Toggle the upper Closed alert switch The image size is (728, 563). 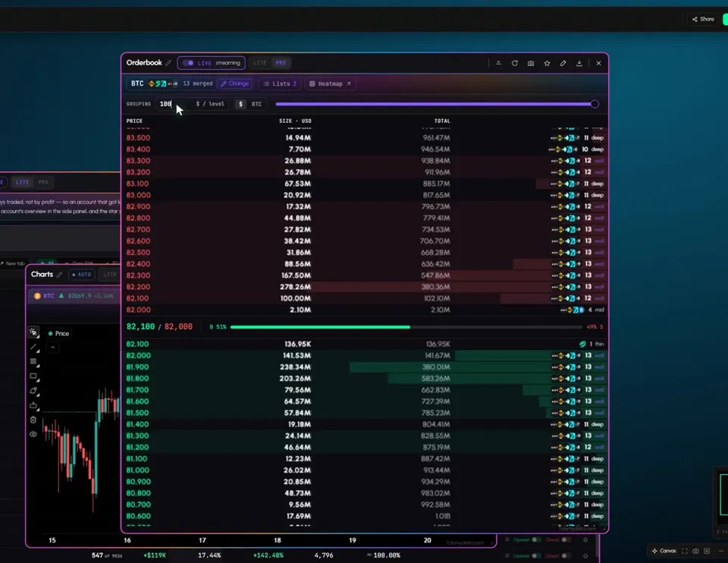coord(566,539)
